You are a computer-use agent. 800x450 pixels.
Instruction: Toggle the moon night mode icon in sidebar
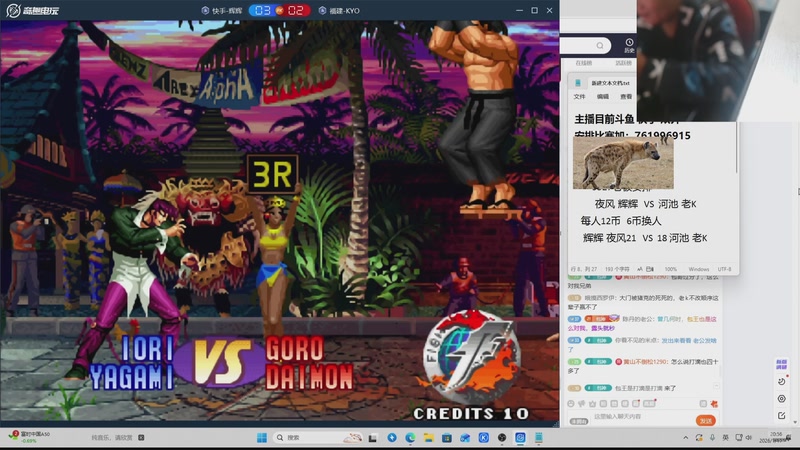coord(781,382)
